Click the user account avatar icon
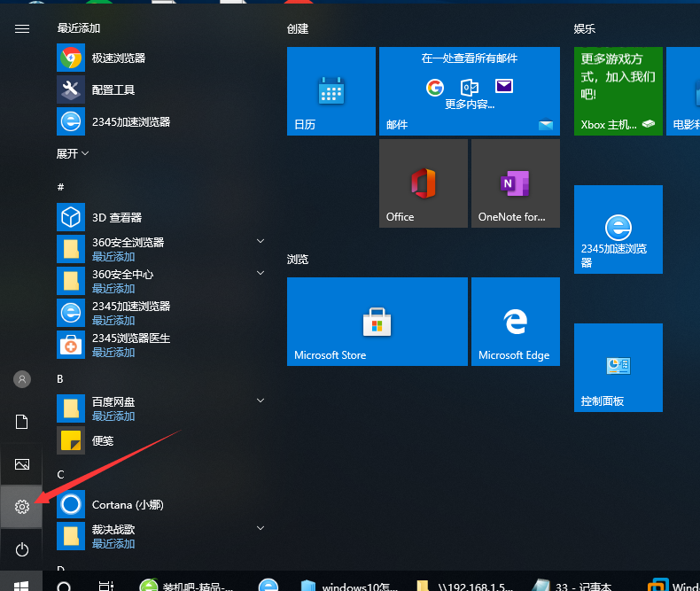The width and height of the screenshot is (700, 591). 22,379
